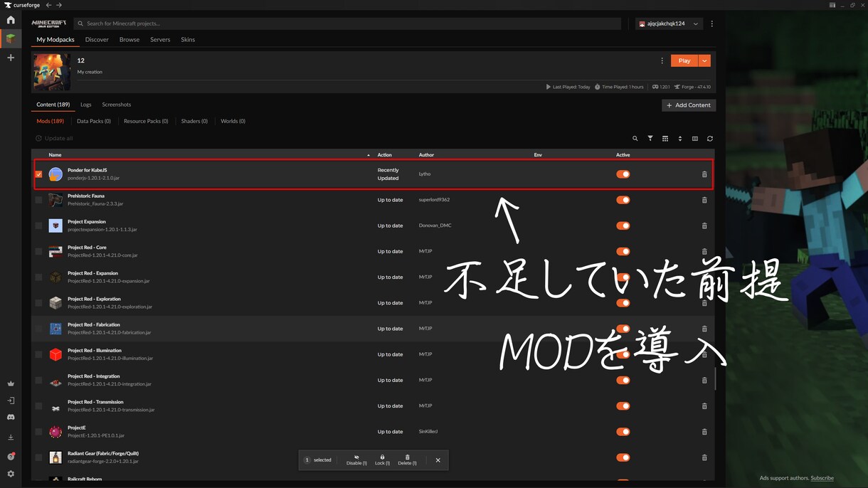868x488 pixels.
Task: Switch to the Servers tab
Action: [x=160, y=40]
